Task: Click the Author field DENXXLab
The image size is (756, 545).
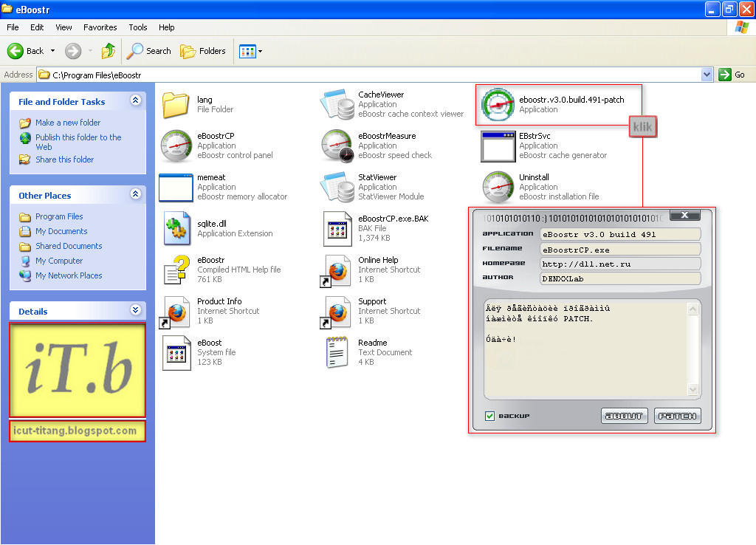Action: 620,278
